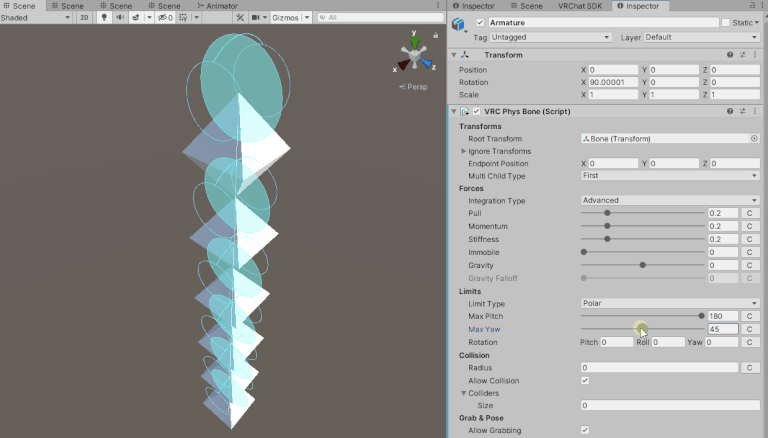
Task: Toggle 2D view mode button
Action: (x=84, y=18)
